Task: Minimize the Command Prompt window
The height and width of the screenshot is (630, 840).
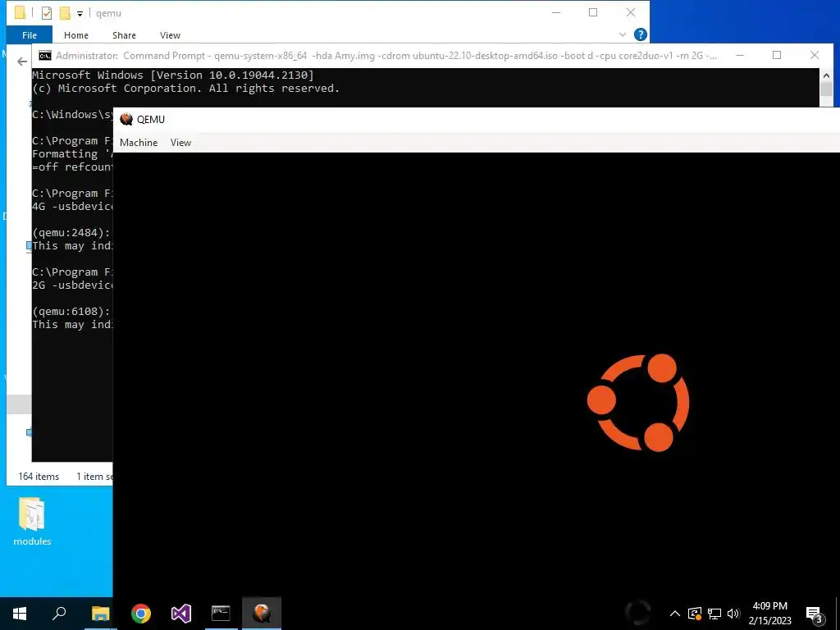Action: [x=740, y=55]
